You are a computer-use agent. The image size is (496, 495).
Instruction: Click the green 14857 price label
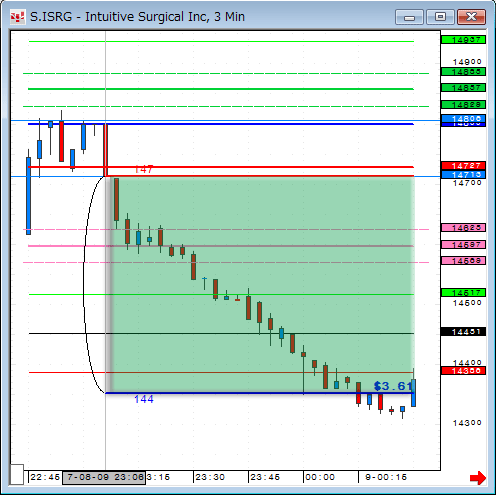(463, 88)
